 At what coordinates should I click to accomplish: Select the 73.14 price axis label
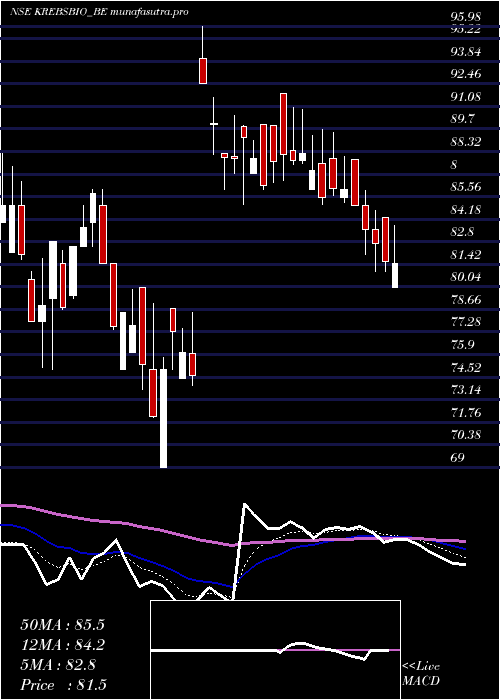[466, 390]
